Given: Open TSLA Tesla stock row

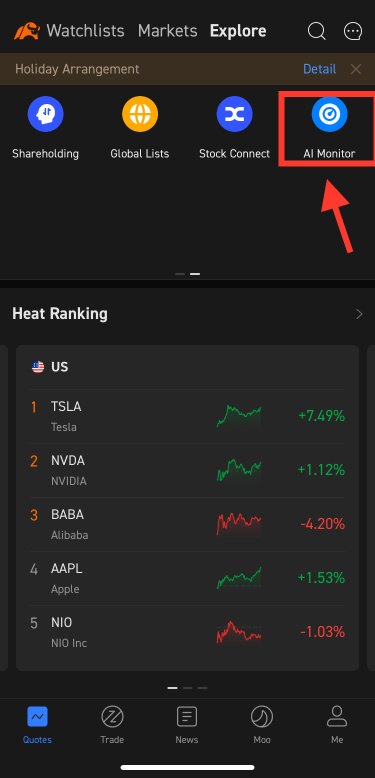Looking at the screenshot, I should pyautogui.click(x=188, y=416).
